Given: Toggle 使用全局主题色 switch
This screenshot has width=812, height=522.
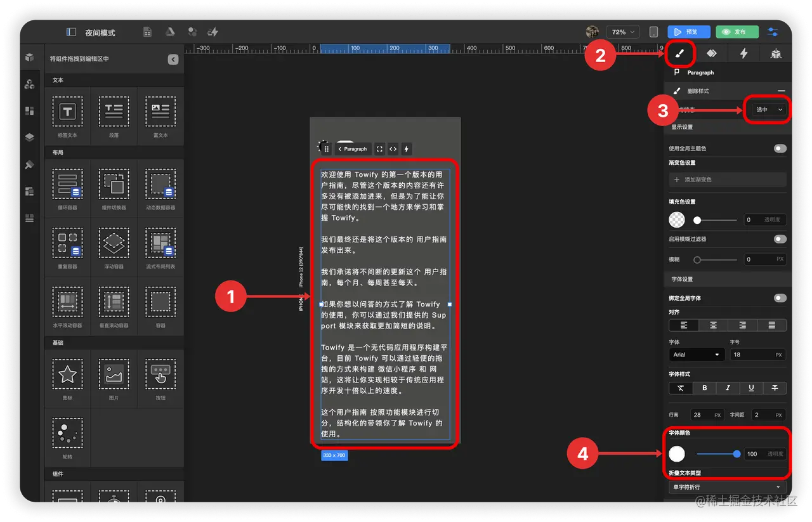Looking at the screenshot, I should [x=780, y=148].
